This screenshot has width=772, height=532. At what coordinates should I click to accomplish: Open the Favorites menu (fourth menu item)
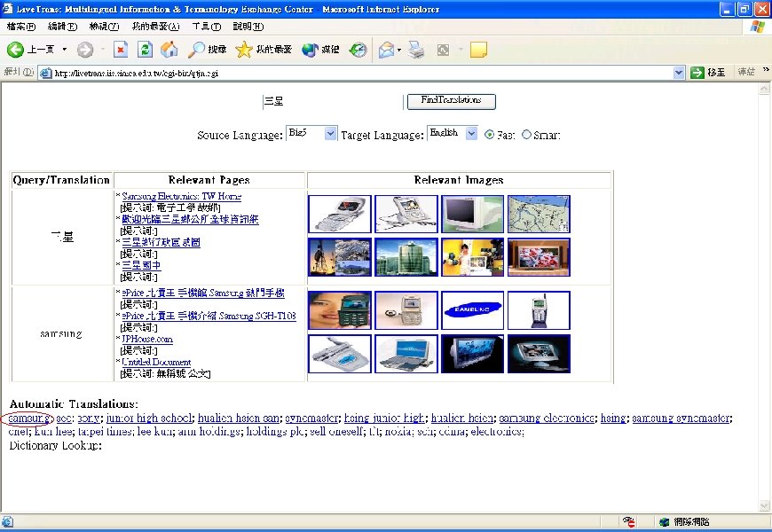pyautogui.click(x=155, y=27)
